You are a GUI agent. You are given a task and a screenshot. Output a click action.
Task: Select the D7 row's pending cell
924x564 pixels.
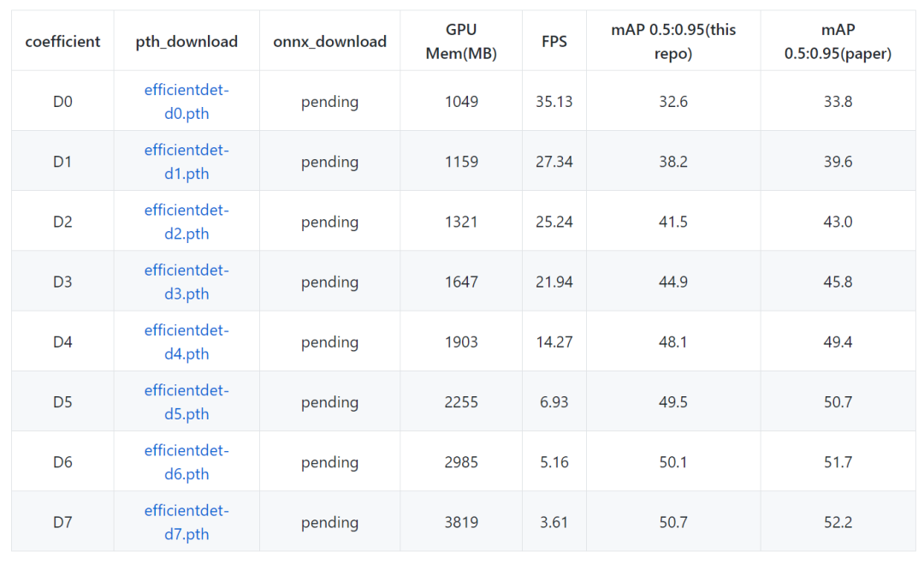(329, 522)
